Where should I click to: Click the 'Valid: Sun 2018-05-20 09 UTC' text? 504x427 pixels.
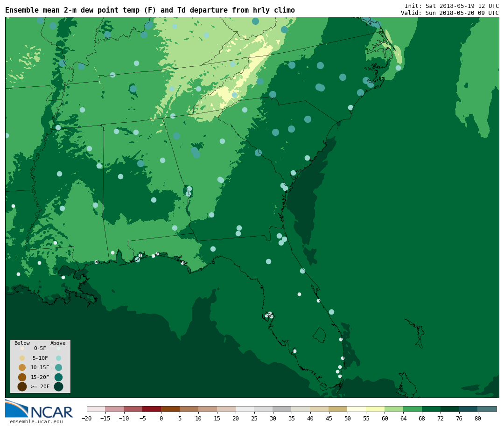coord(450,13)
